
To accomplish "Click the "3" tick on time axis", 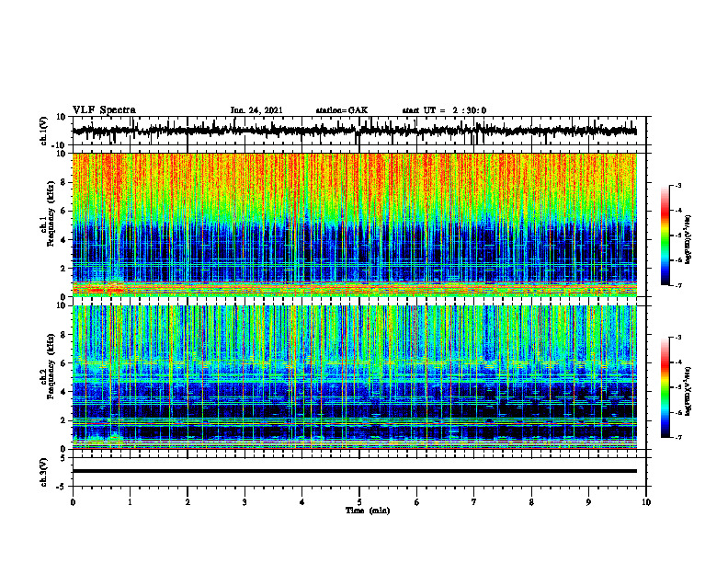I will [x=245, y=502].
